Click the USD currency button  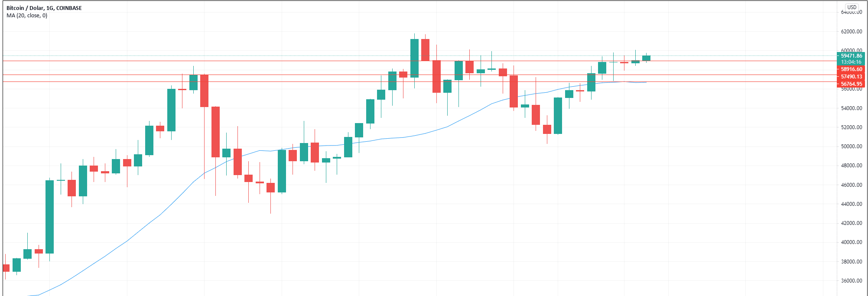click(x=852, y=7)
